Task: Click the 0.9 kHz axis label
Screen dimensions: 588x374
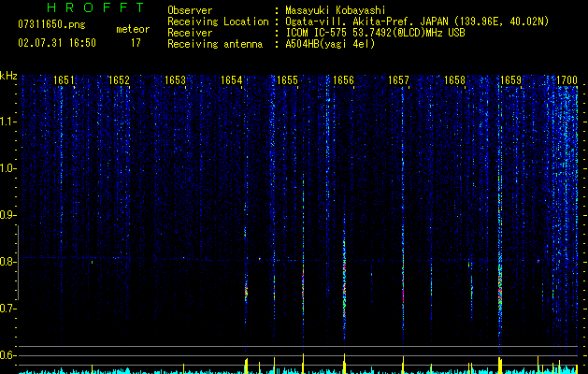Action: [7, 215]
